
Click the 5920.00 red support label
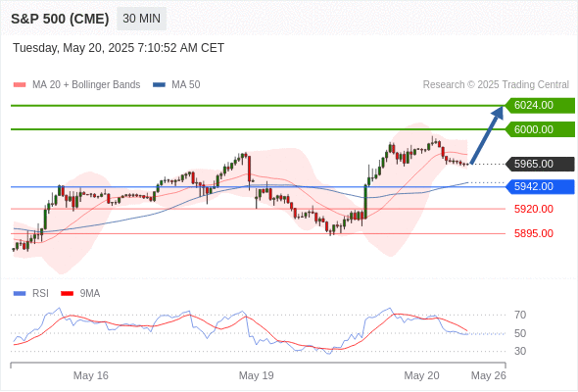click(x=533, y=209)
